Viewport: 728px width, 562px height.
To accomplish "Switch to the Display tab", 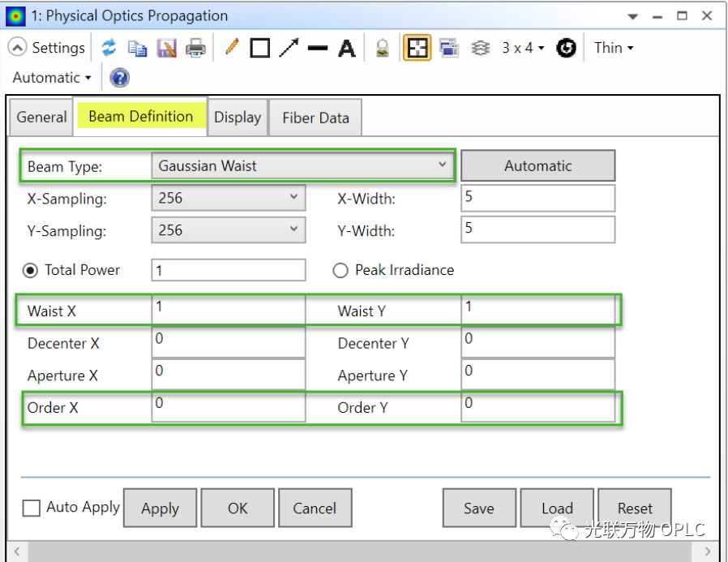I will 238,117.
